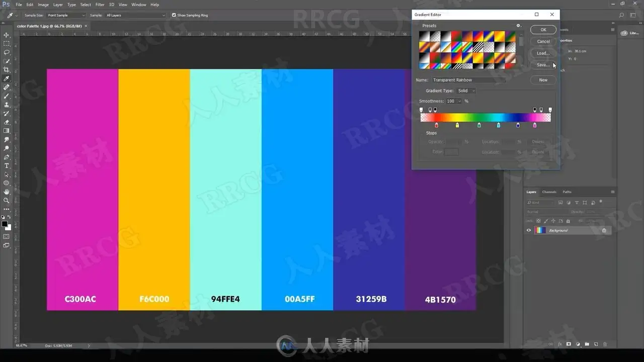This screenshot has width=644, height=362.
Task: Select the Lasso tool
Action: coord(7,52)
